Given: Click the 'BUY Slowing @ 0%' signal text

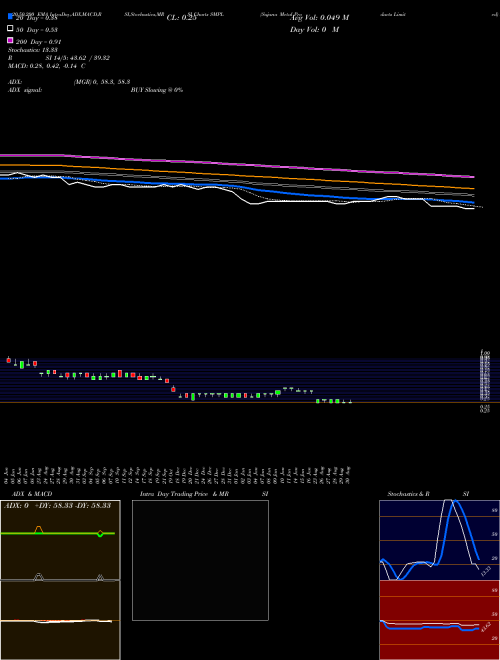Looking at the screenshot, I should [157, 90].
